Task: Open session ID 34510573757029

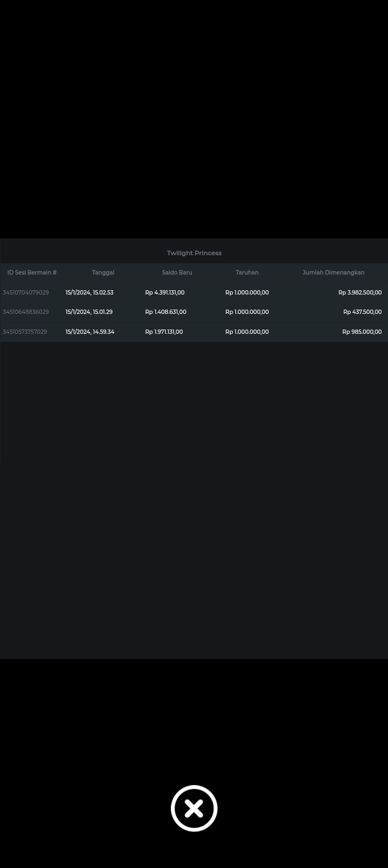Action: tap(25, 332)
